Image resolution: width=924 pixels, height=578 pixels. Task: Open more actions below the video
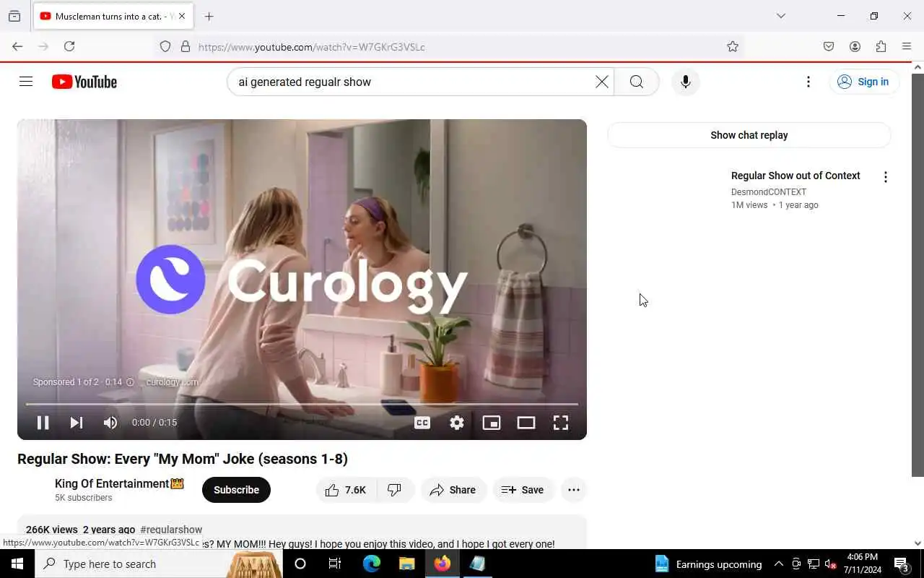[x=574, y=490]
